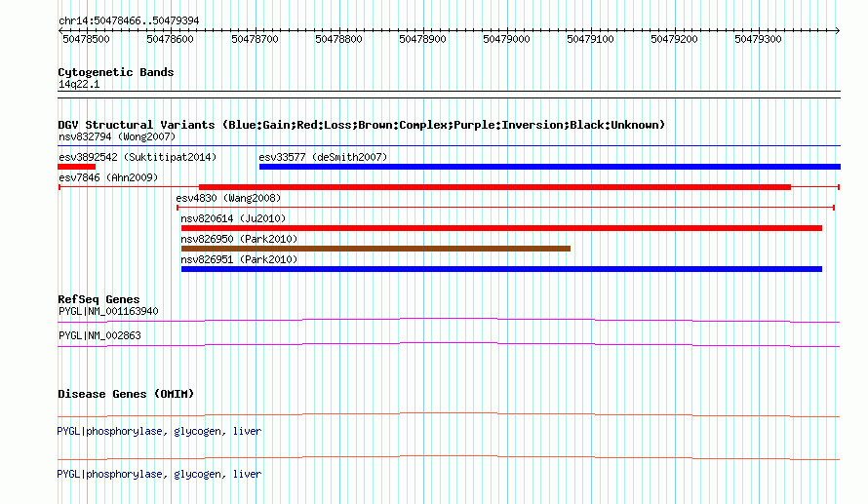Click the 14q22.1 cytogenetic band label
Viewport: 868px width, 504px height.
click(79, 84)
